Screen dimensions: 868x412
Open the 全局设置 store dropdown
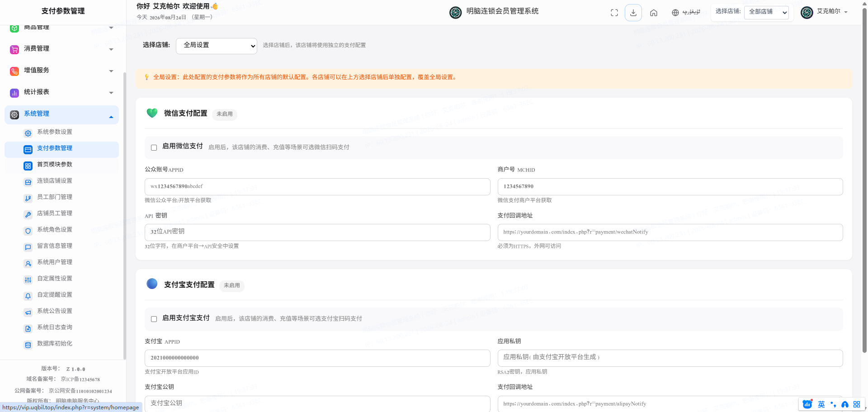pos(217,46)
